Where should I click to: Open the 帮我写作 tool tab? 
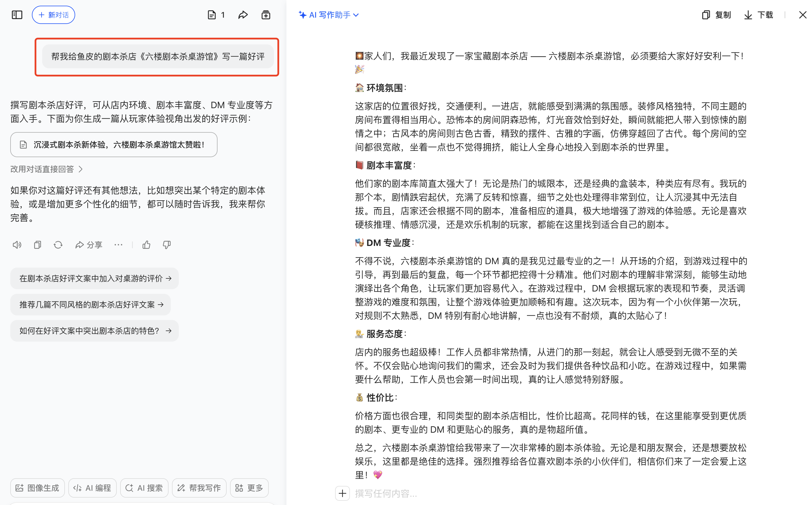[199, 488]
